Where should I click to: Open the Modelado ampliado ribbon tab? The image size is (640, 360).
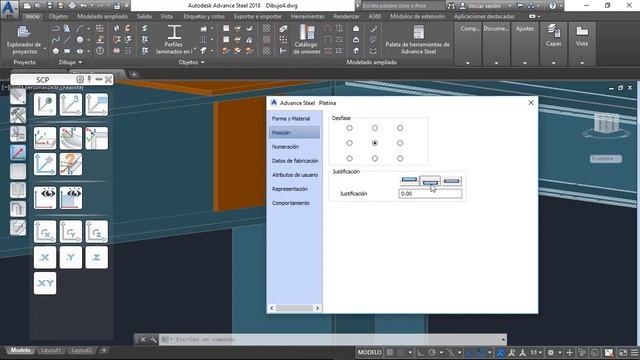102,16
